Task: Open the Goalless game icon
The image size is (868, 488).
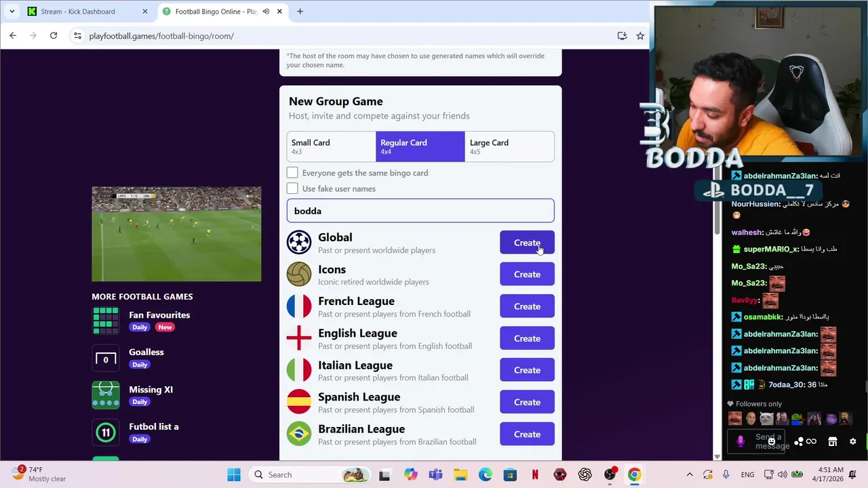Action: pos(106,358)
